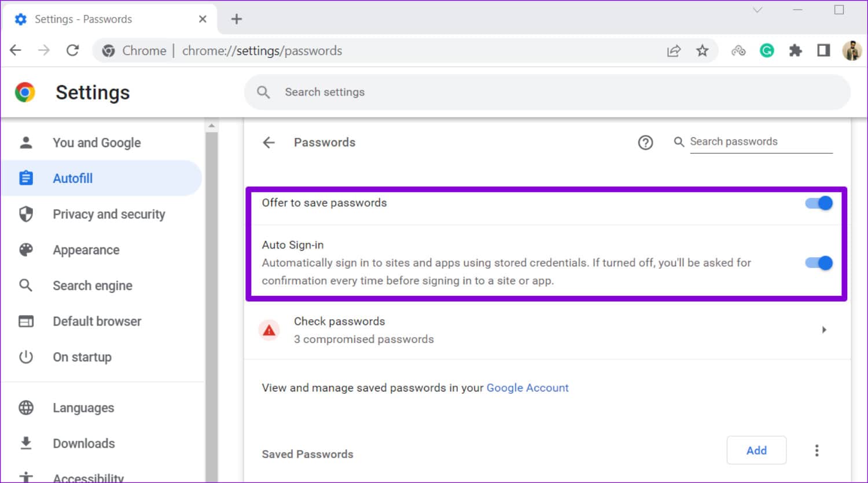Image resolution: width=868 pixels, height=483 pixels.
Task: Close the Settings - Passwords tab
Action: [x=203, y=19]
